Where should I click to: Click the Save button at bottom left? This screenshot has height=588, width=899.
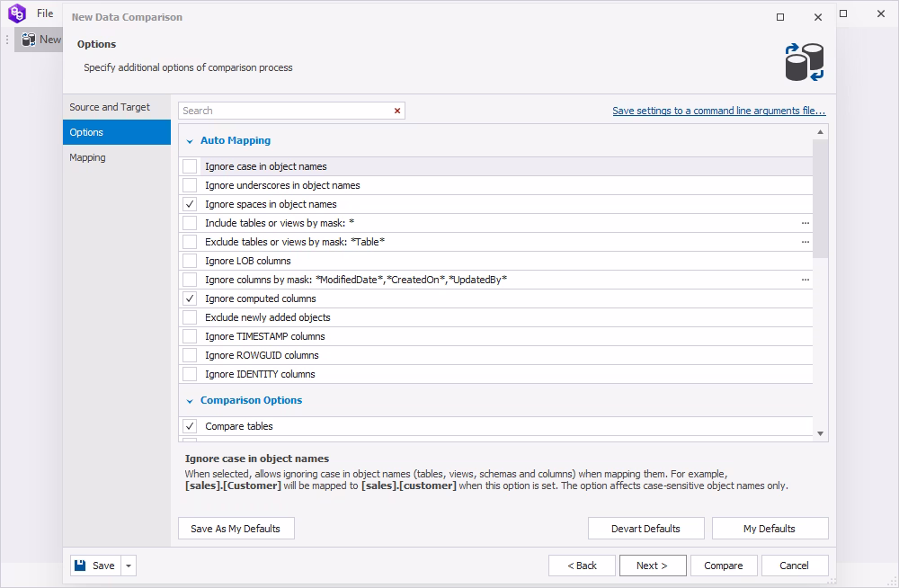96,566
